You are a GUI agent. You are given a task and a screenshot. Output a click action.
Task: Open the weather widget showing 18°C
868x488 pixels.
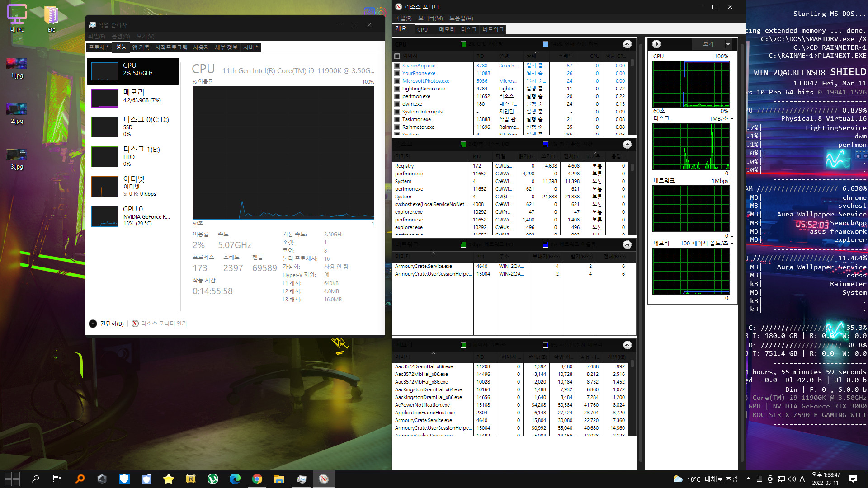click(705, 479)
